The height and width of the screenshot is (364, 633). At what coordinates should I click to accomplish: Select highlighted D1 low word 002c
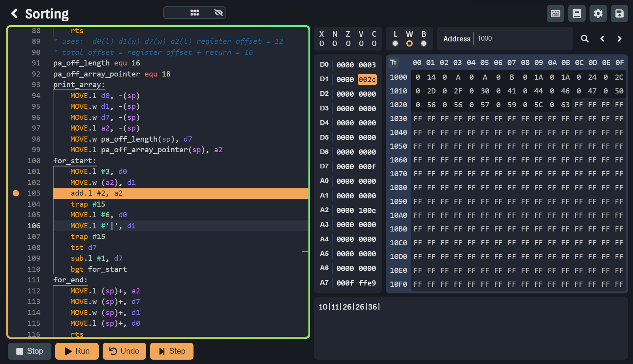(x=367, y=80)
